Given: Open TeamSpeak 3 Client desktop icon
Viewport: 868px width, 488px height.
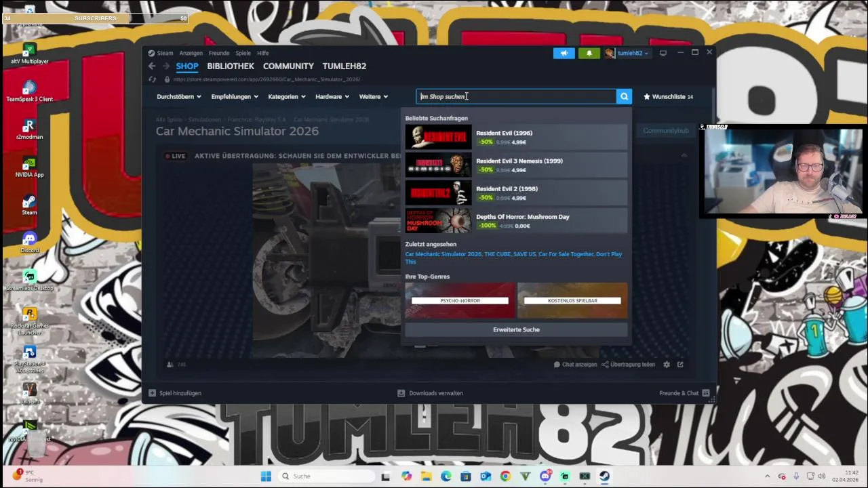Looking at the screenshot, I should coord(29,92).
